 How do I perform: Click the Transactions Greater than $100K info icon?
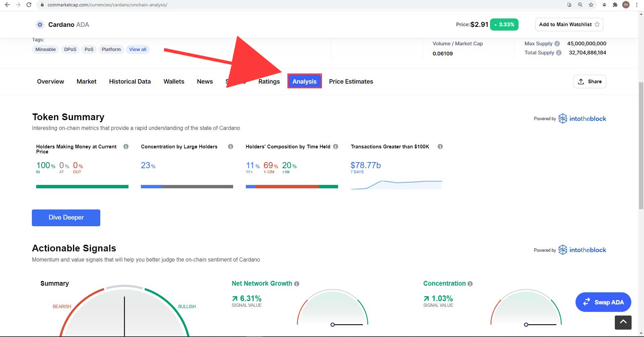(x=440, y=147)
